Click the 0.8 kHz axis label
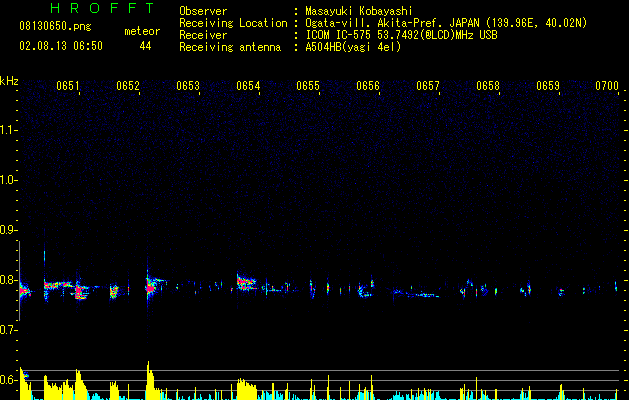Viewport: 629px width, 400px height. pos(8,280)
